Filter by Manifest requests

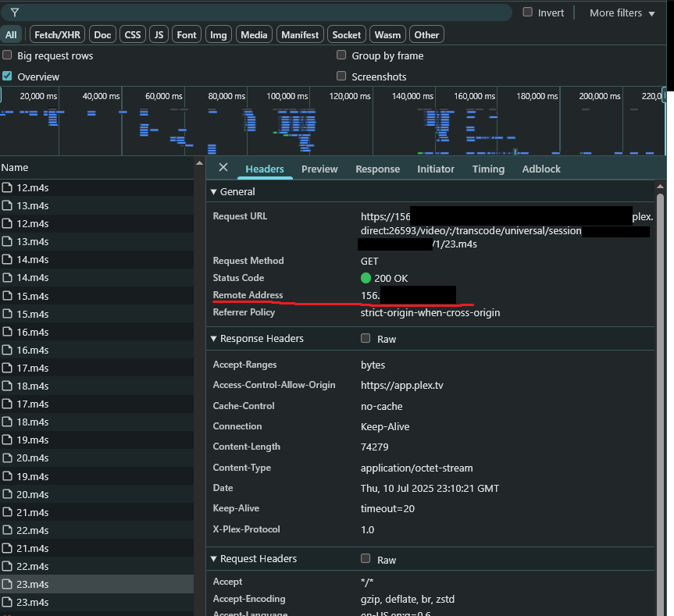pyautogui.click(x=300, y=35)
